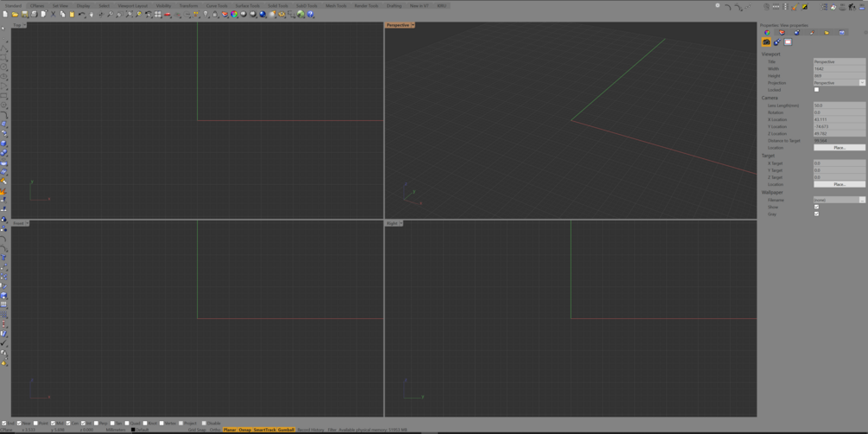Click the New file icon

click(x=4, y=14)
